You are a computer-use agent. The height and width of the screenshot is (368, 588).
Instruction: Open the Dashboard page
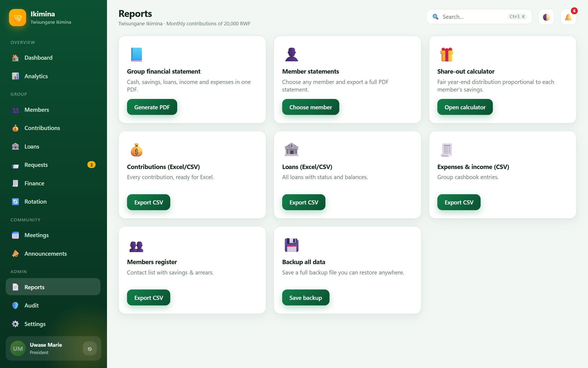tap(53, 58)
